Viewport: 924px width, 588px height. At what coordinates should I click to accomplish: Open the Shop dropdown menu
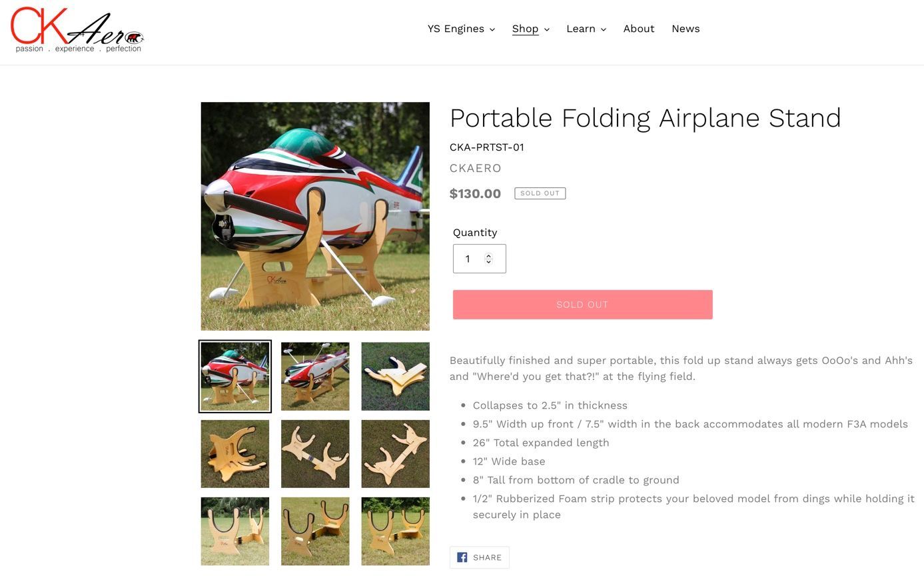pos(530,29)
